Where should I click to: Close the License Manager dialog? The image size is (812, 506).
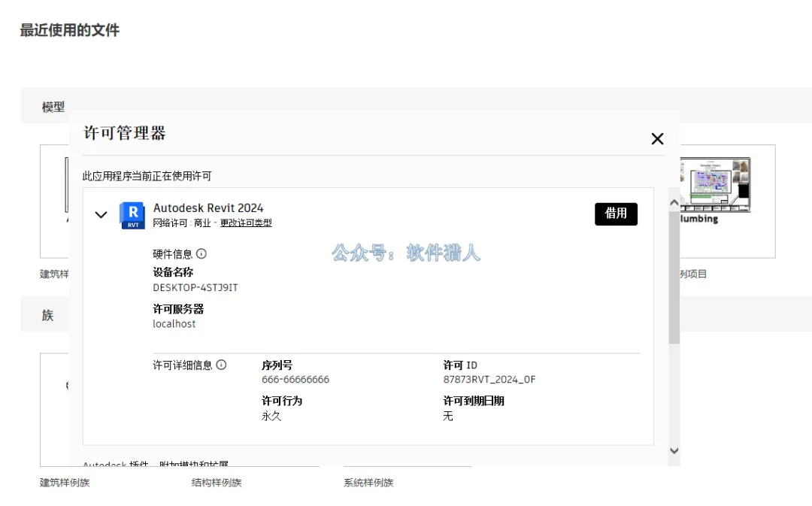click(657, 139)
